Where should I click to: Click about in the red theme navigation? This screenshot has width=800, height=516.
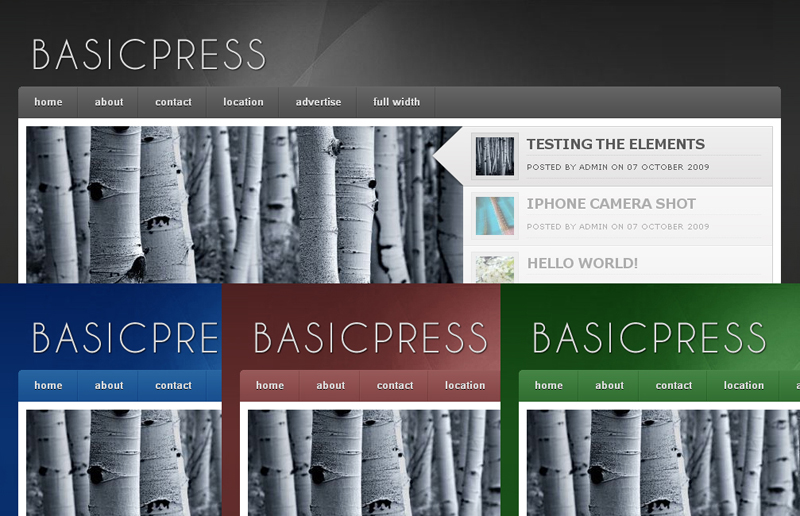[x=330, y=386]
